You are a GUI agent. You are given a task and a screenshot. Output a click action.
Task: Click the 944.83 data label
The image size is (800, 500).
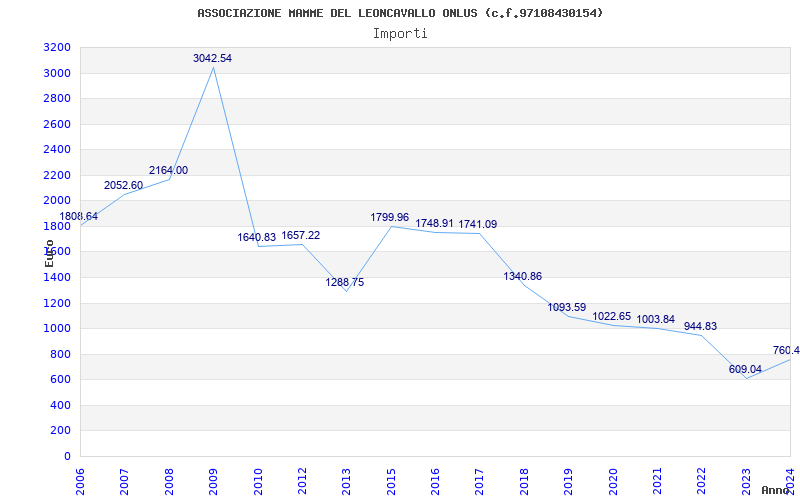(701, 326)
